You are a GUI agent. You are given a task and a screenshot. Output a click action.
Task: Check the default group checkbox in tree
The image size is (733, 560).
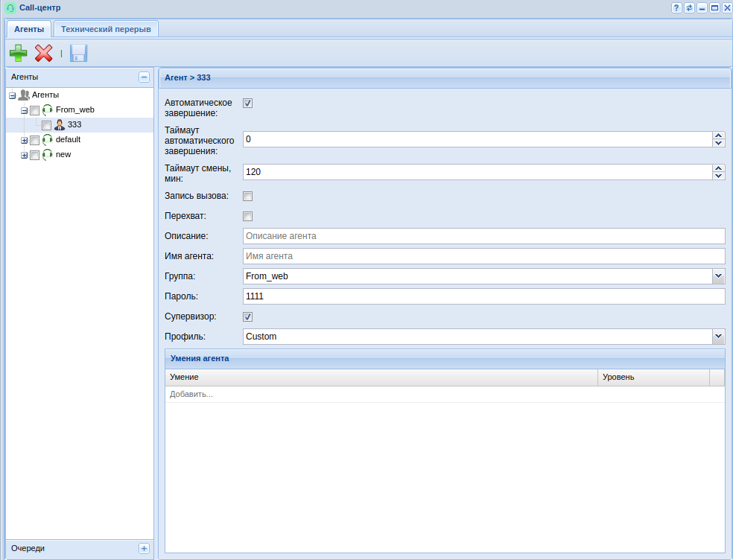(x=34, y=141)
